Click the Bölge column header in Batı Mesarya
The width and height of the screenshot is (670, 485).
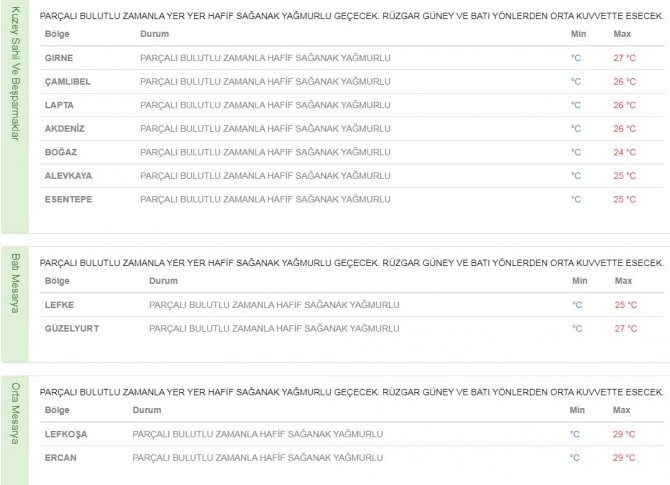coord(58,281)
